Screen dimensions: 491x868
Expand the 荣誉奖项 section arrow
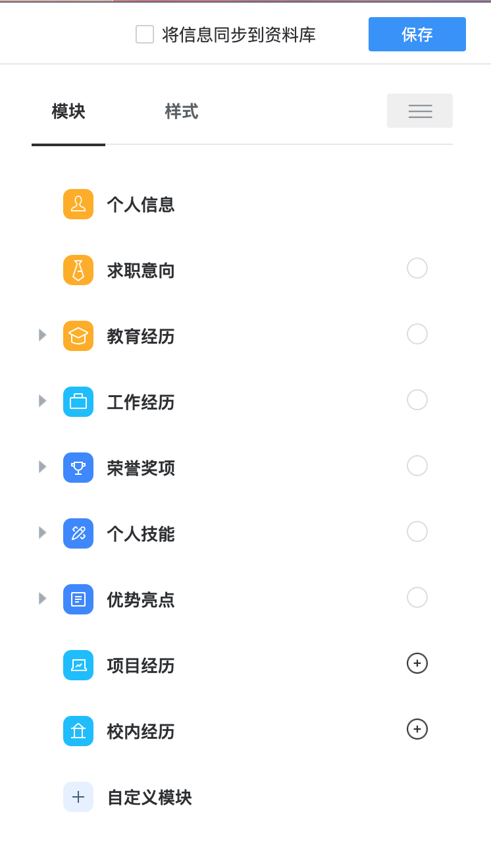click(43, 466)
